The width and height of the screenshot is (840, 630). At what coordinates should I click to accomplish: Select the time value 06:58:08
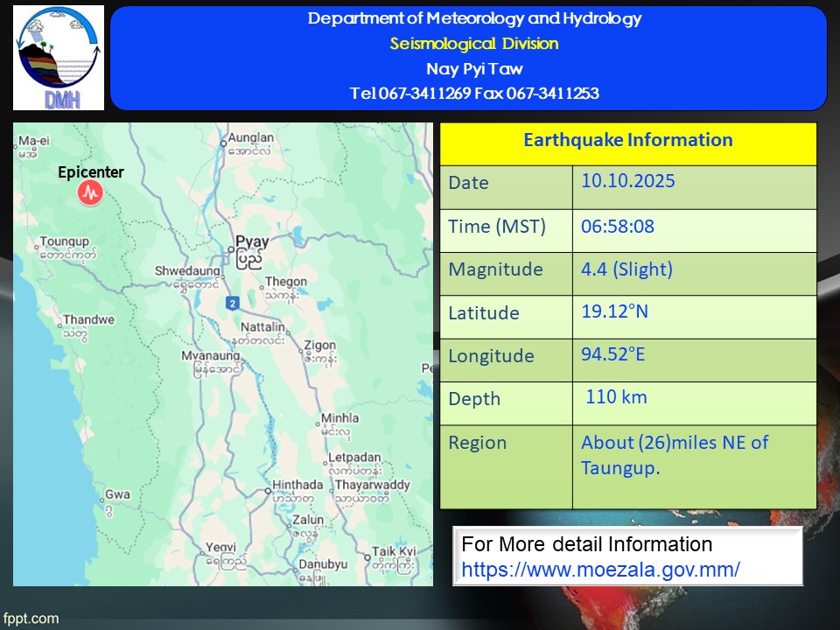tap(617, 227)
